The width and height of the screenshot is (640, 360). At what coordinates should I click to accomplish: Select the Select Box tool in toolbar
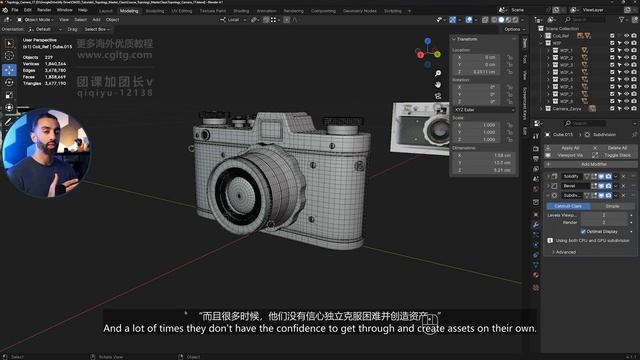(9, 43)
